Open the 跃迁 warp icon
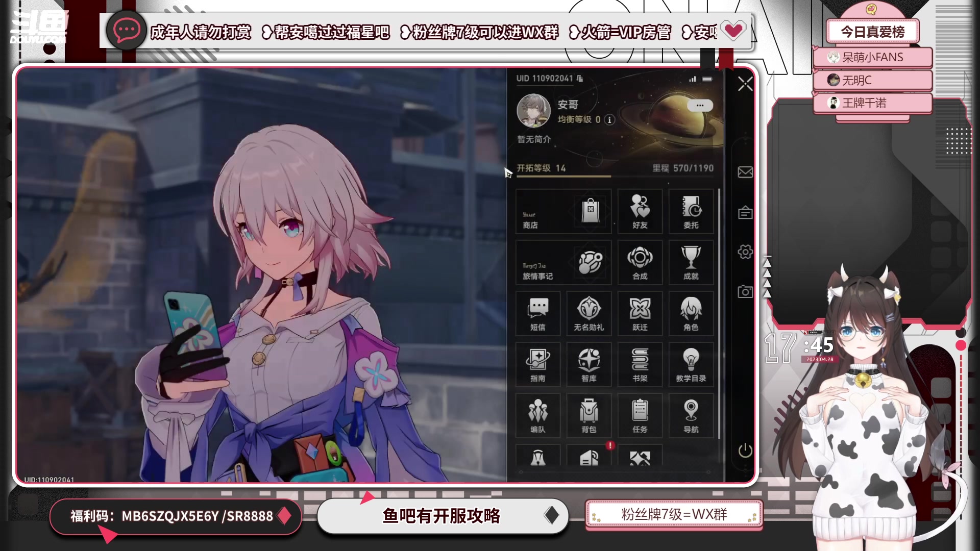The width and height of the screenshot is (980, 551). (640, 314)
